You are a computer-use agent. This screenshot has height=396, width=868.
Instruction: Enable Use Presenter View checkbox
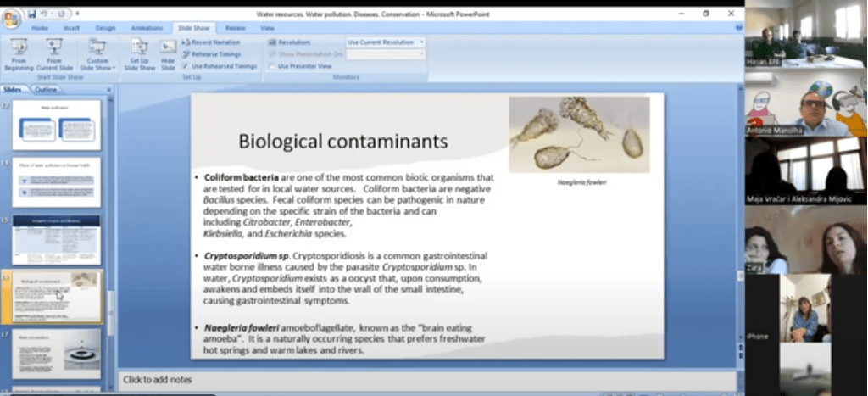tap(272, 65)
